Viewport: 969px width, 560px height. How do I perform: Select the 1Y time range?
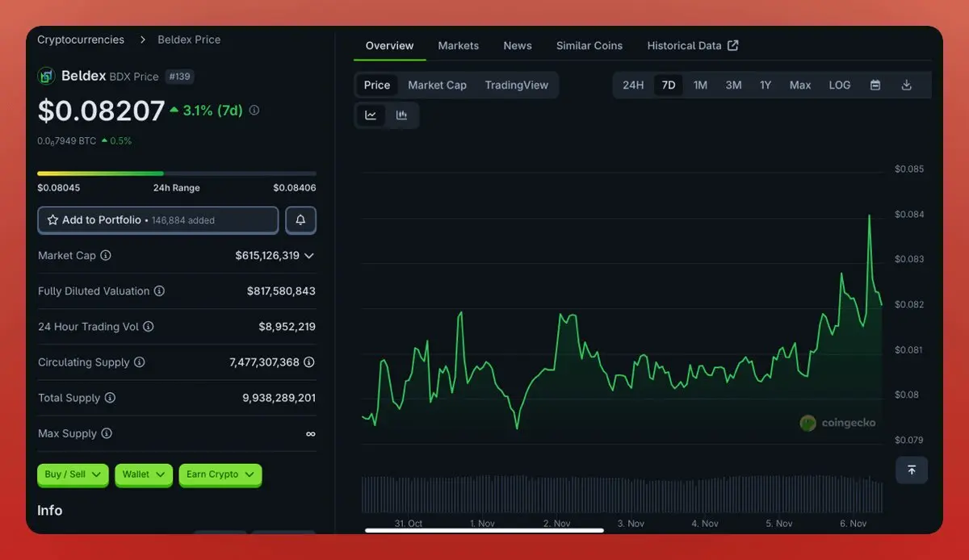pos(766,85)
